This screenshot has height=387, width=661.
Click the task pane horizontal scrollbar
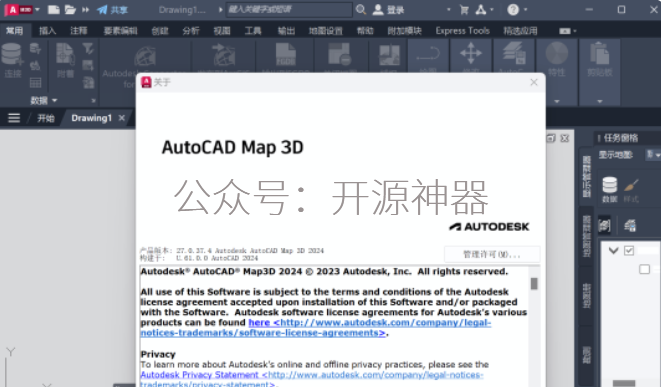(x=624, y=383)
